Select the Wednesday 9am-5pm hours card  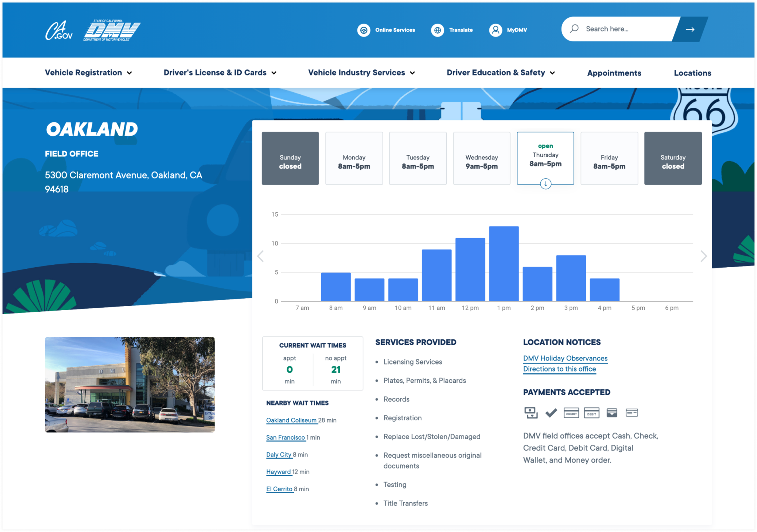pos(481,158)
